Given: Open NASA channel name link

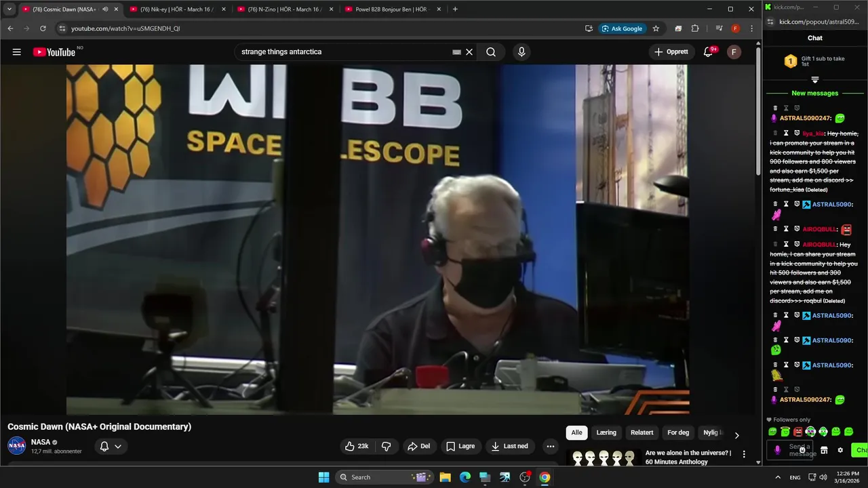Looking at the screenshot, I should click(x=41, y=442).
